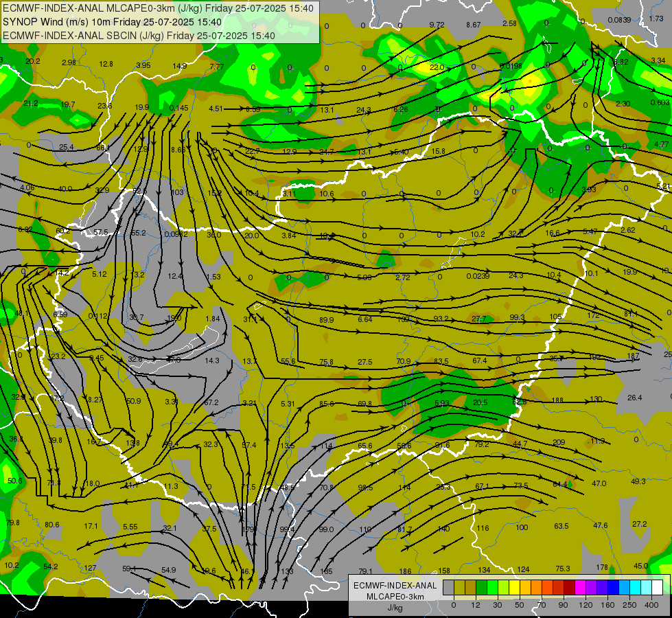Click the map value '57.5'

pyautogui.click(x=101, y=232)
